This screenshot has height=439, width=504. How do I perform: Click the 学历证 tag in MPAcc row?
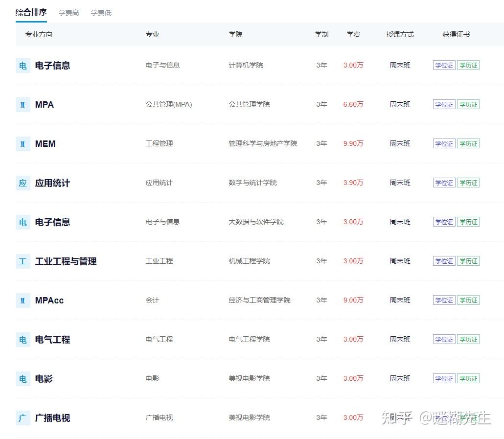tap(468, 300)
